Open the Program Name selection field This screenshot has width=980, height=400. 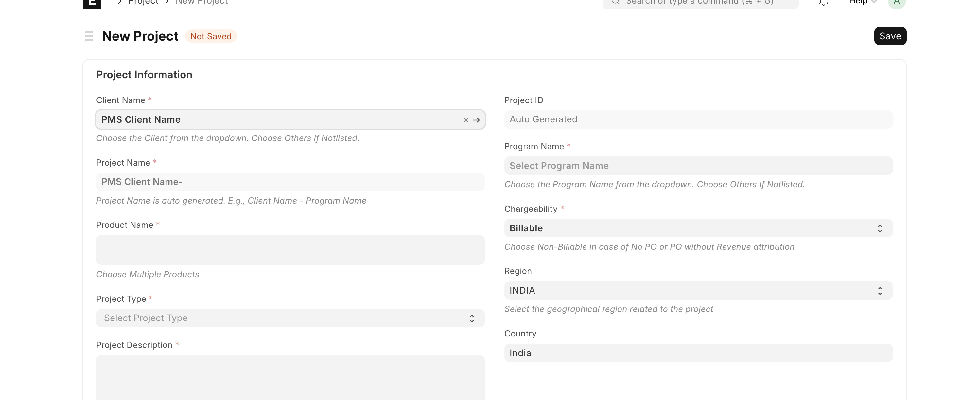point(698,166)
